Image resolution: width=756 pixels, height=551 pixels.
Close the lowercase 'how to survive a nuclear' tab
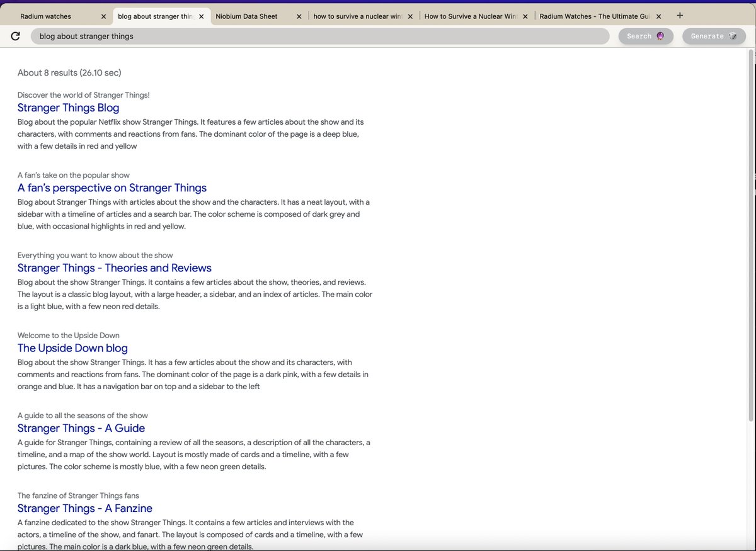click(410, 16)
